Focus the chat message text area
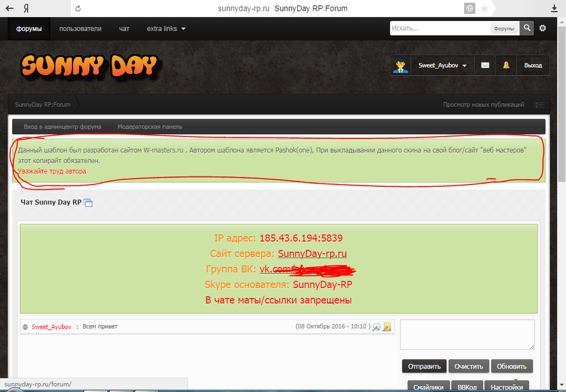Viewport: 566px width, 392px height. (467, 334)
